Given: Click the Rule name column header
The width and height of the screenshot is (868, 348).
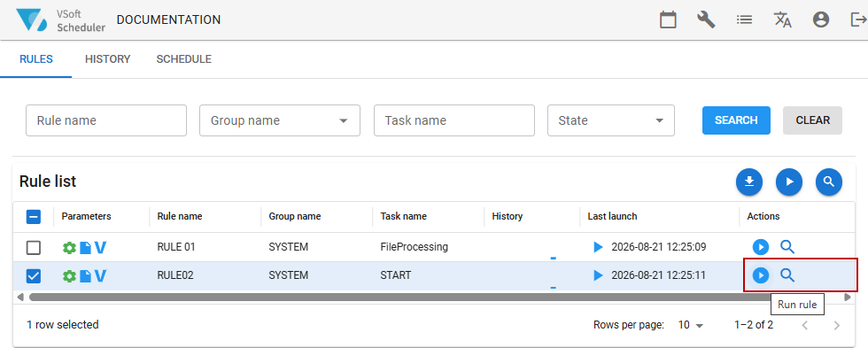Looking at the screenshot, I should tap(179, 216).
